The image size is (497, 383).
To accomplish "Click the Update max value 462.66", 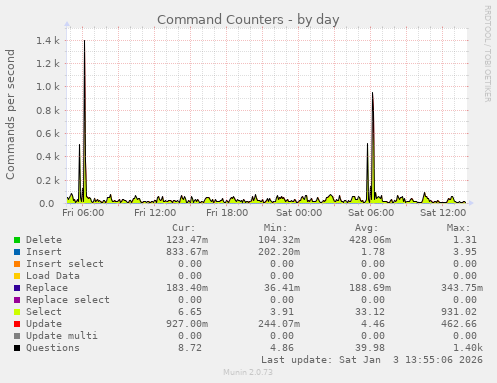I will click(x=459, y=324).
